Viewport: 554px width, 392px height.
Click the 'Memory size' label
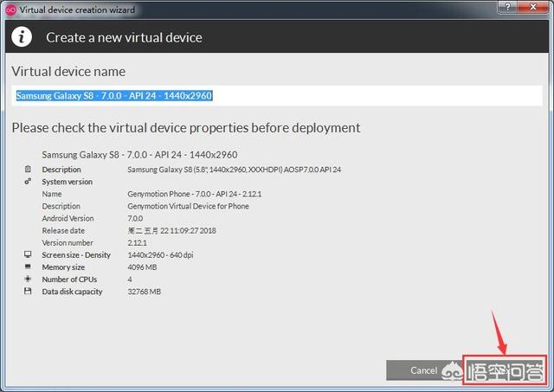(x=63, y=267)
